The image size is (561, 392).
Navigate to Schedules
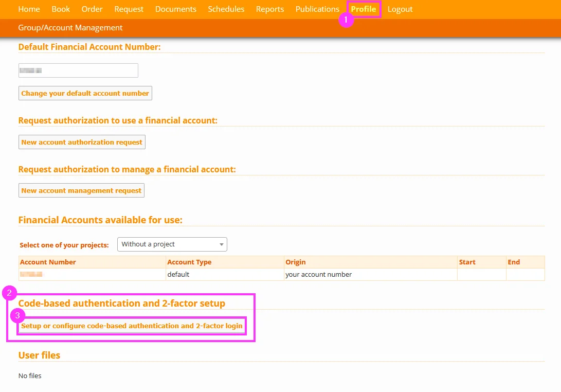[226, 9]
